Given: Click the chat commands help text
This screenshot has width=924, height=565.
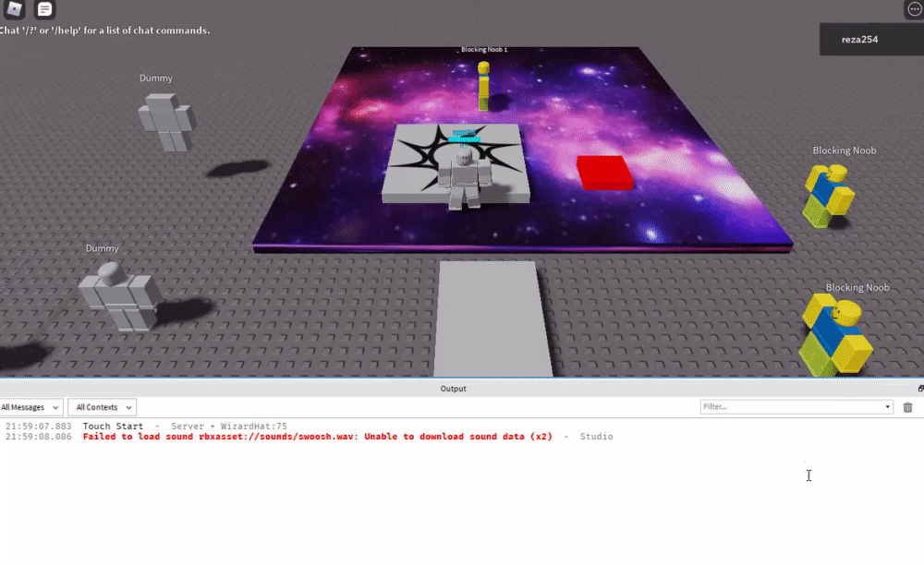Looking at the screenshot, I should pyautogui.click(x=105, y=30).
